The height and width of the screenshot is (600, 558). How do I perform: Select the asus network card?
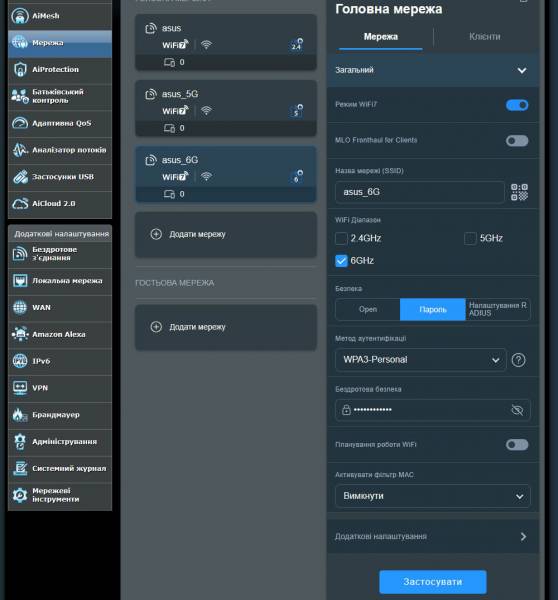pos(226,42)
